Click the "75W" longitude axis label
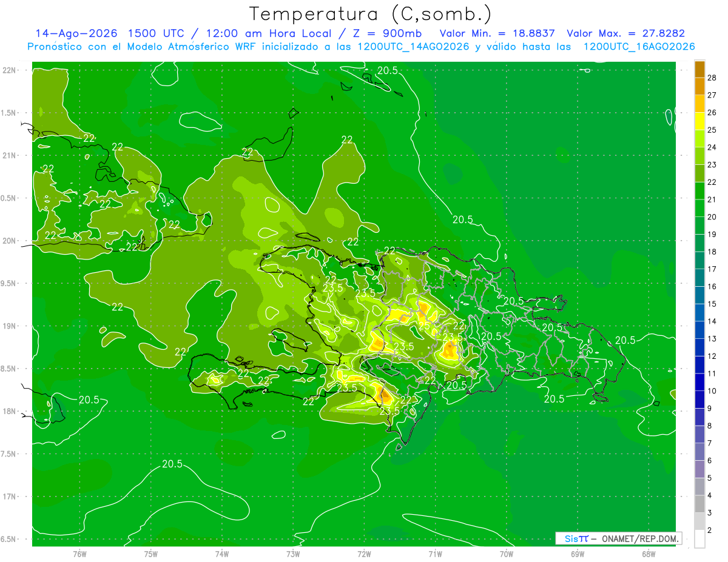This screenshot has width=728, height=562. click(151, 554)
